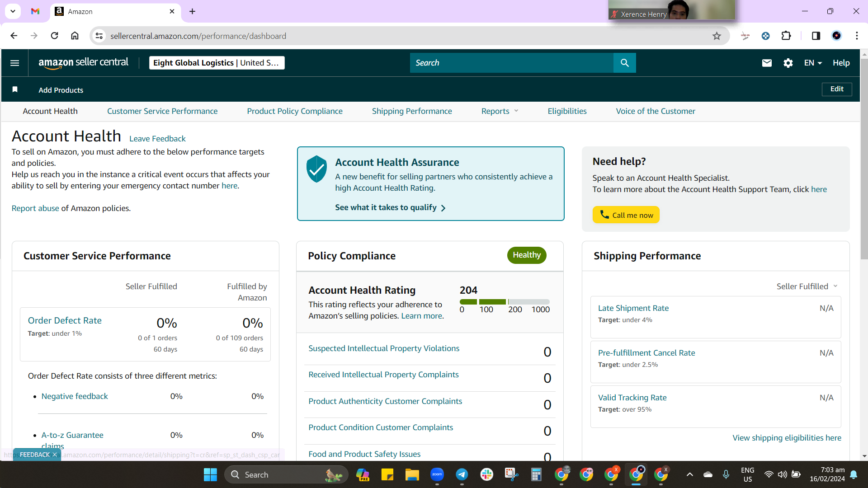The image size is (868, 488).
Task: Open the Voice of the Customer tab
Action: pyautogui.click(x=656, y=111)
